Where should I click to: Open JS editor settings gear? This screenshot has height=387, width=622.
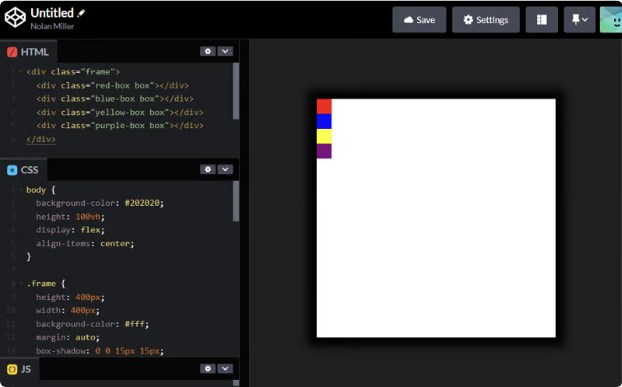pyautogui.click(x=208, y=368)
